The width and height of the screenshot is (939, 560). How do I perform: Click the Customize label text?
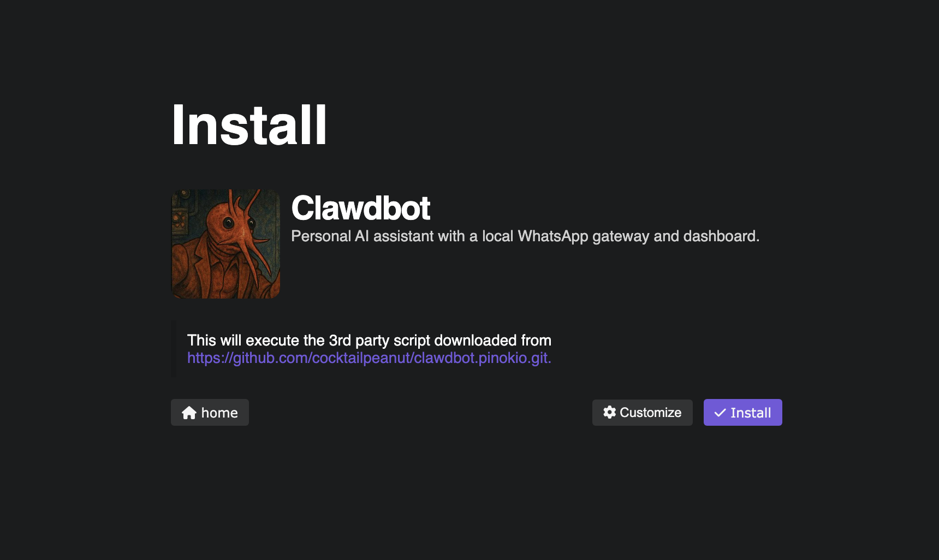pos(650,413)
